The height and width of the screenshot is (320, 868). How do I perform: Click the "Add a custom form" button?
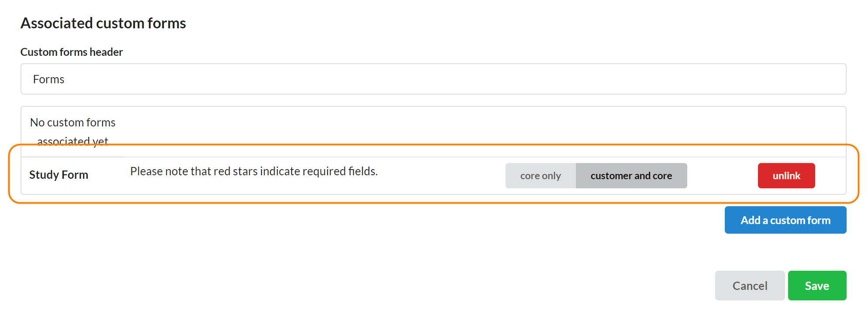pos(785,220)
